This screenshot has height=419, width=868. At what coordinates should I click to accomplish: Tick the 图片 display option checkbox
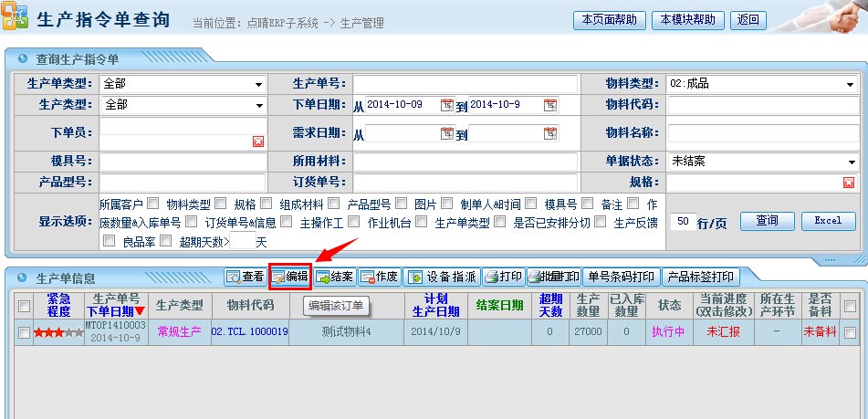[x=447, y=203]
